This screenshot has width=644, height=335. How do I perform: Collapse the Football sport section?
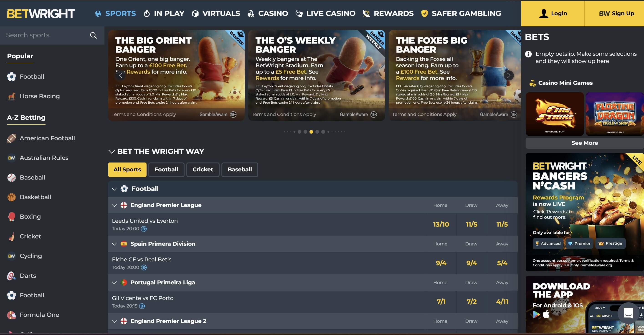(114, 189)
